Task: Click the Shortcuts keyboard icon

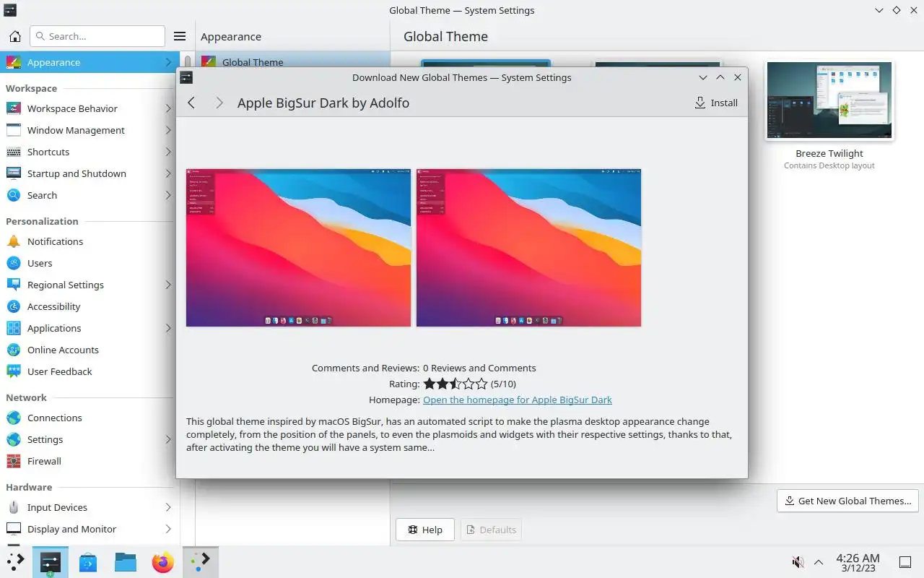Action: 14,152
